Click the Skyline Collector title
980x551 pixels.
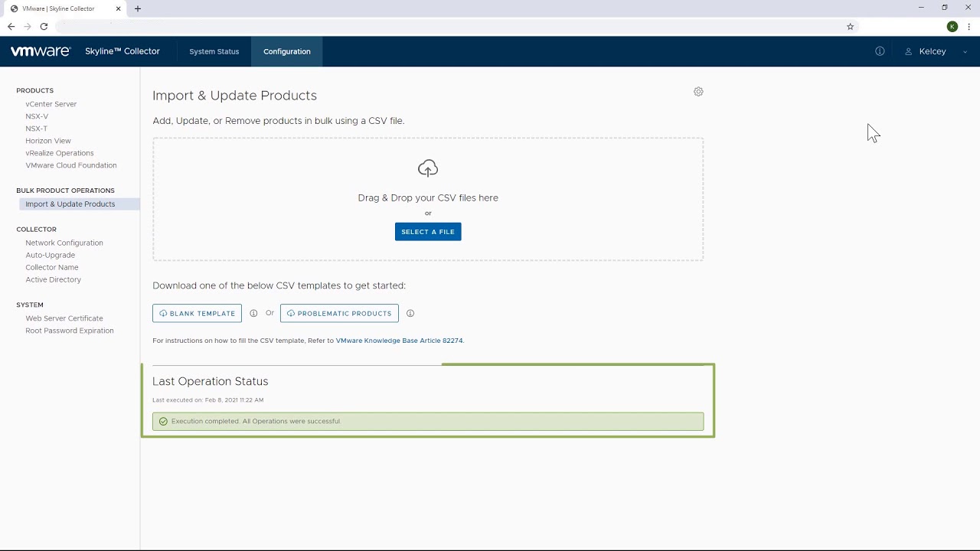(122, 51)
